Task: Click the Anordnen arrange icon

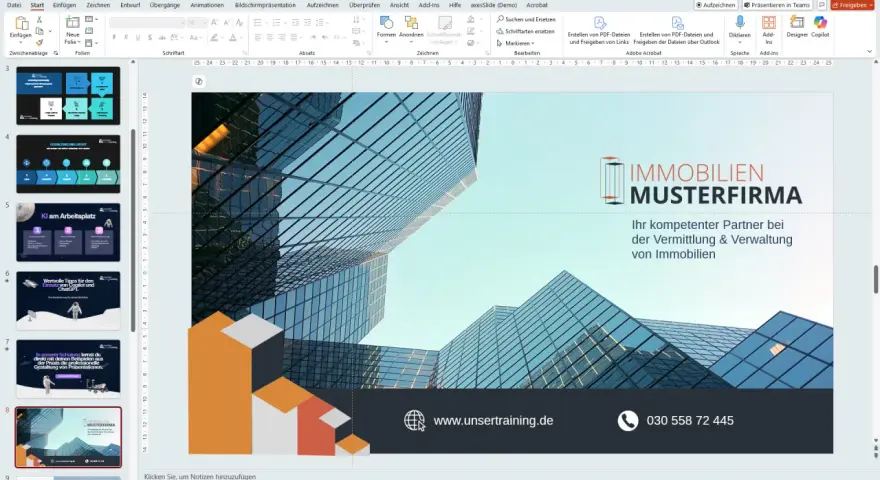Action: [411, 23]
